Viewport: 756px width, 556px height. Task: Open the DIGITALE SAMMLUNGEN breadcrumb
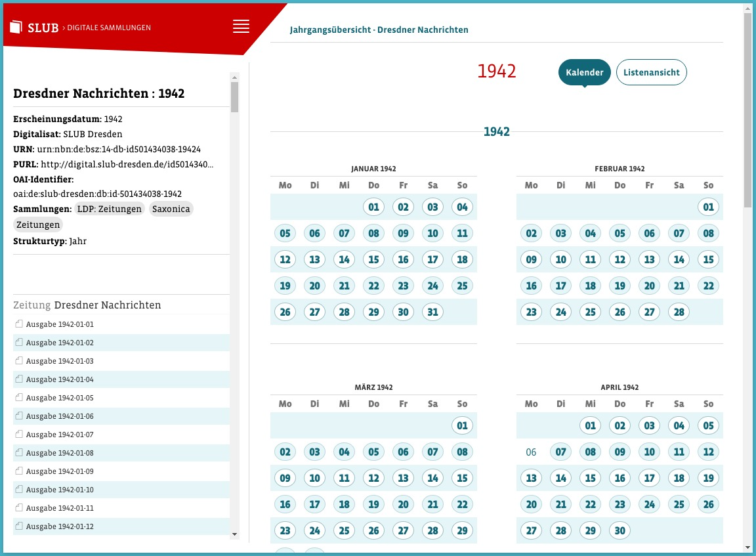[108, 28]
